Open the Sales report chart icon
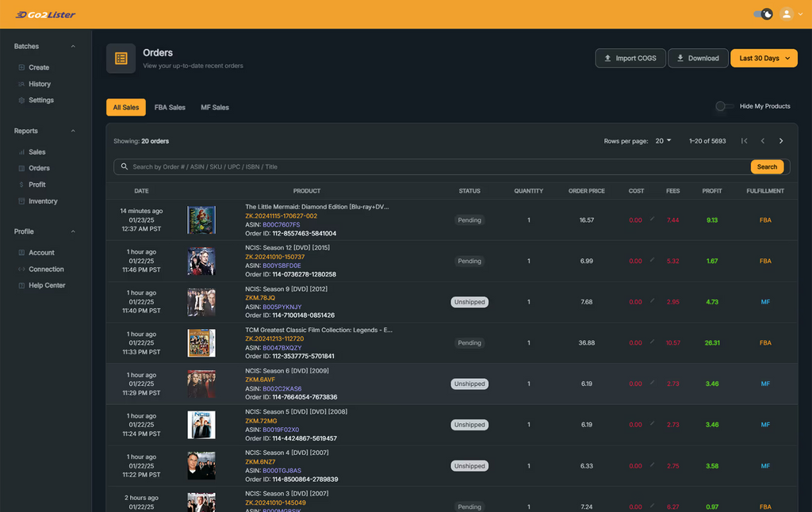The width and height of the screenshot is (812, 512). tap(21, 152)
